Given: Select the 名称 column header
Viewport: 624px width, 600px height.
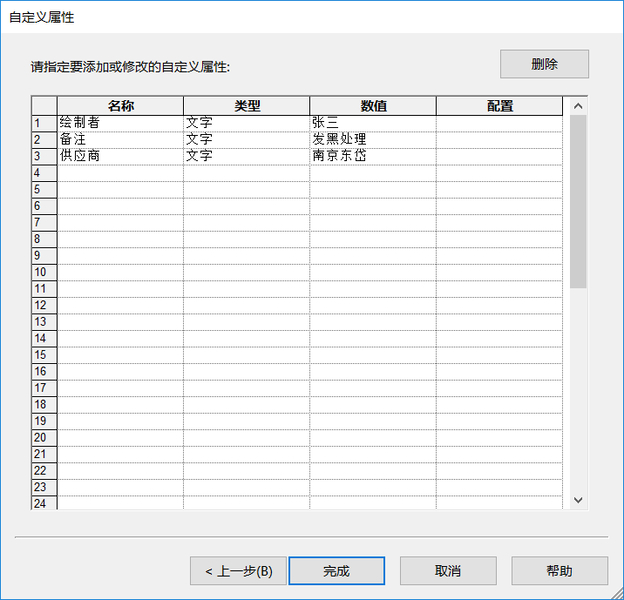Looking at the screenshot, I should 121,106.
